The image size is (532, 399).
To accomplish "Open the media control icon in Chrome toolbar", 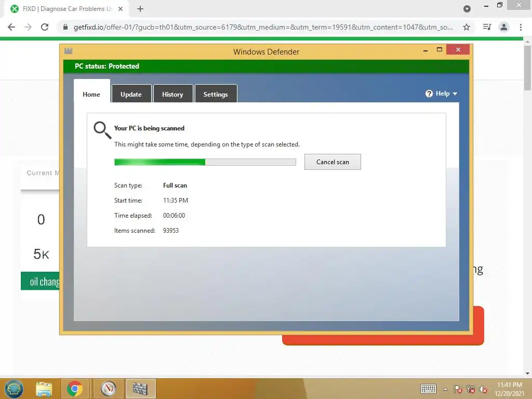I will (x=487, y=27).
